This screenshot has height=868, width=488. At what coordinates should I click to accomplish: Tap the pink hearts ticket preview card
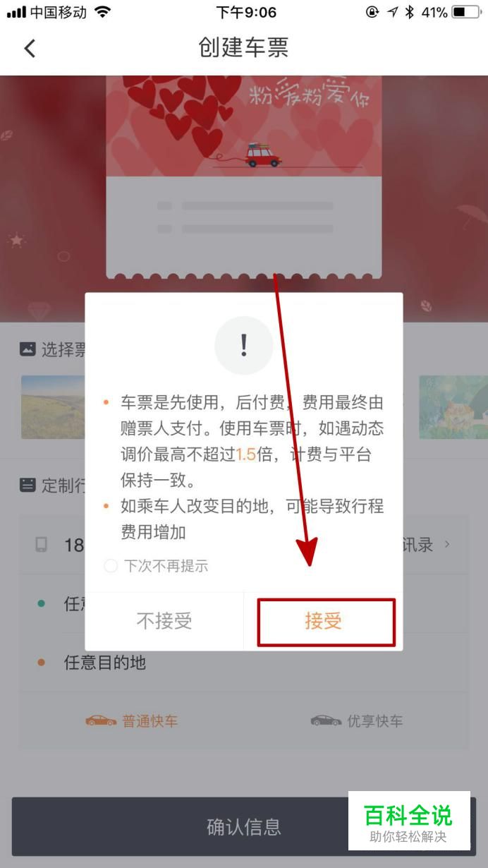pos(243,176)
